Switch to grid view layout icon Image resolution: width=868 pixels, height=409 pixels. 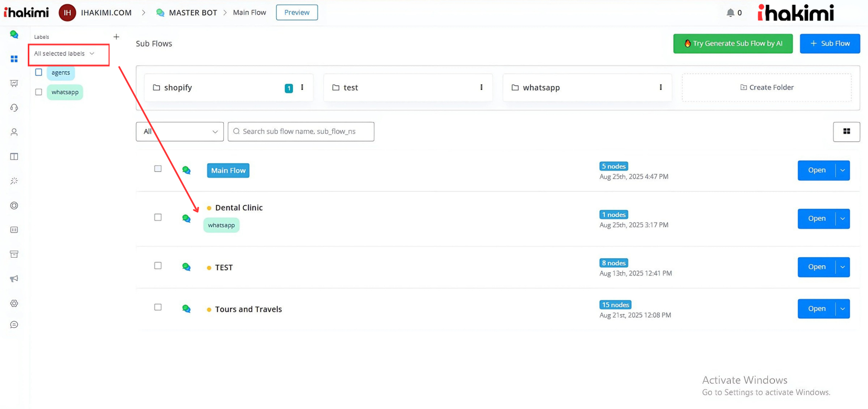846,131
